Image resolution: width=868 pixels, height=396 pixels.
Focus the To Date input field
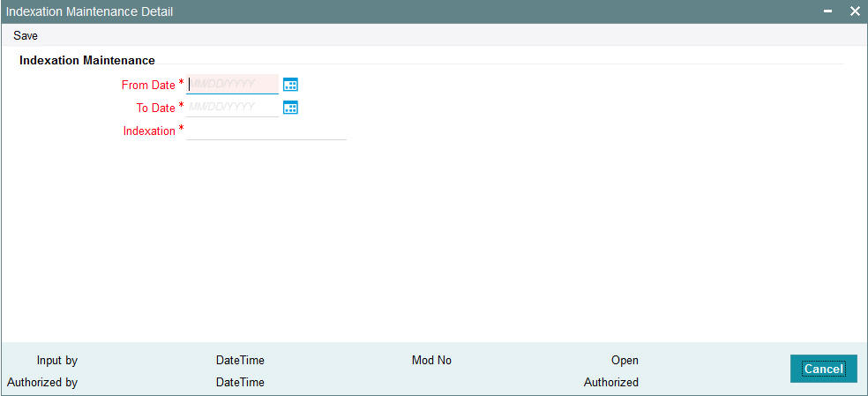click(x=233, y=108)
